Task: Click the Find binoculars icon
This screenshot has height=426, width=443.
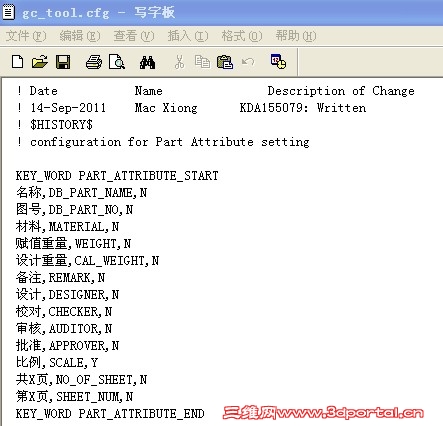Action: (x=147, y=62)
